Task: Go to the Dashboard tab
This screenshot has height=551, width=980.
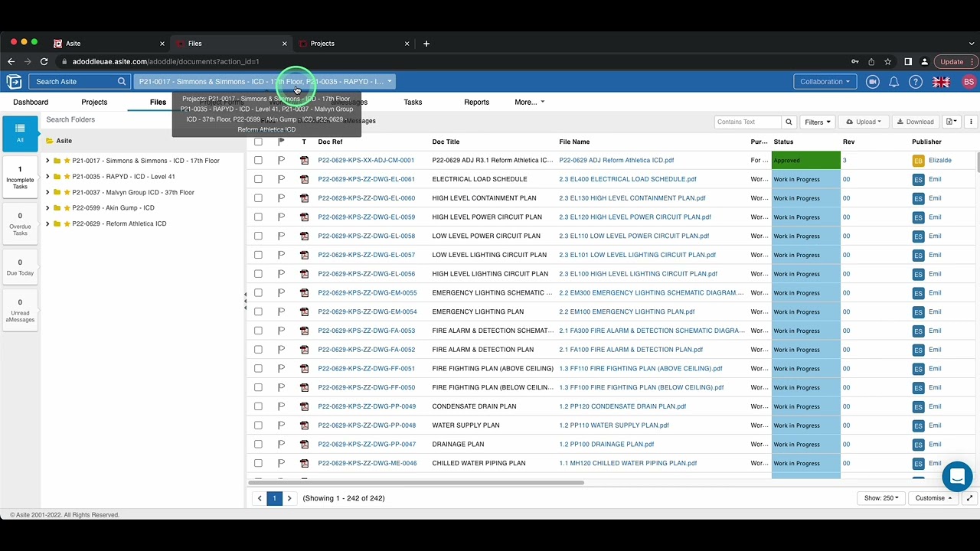Action: pyautogui.click(x=31, y=103)
